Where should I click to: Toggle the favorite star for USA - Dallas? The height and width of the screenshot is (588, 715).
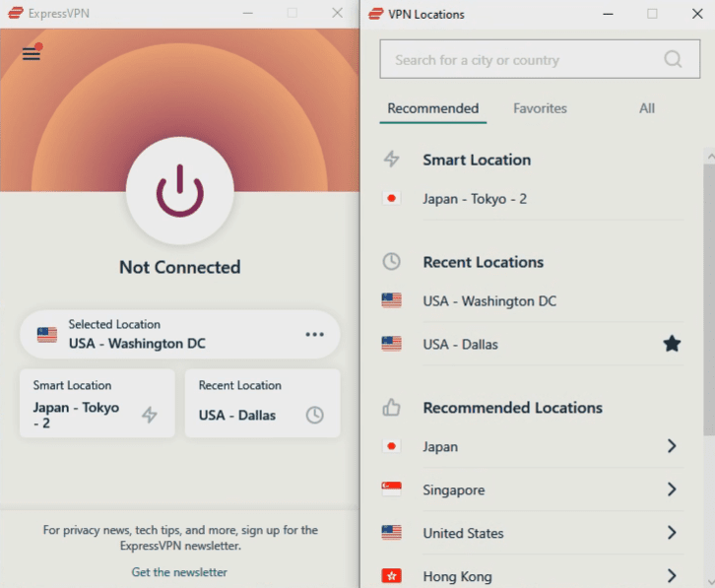tap(672, 344)
